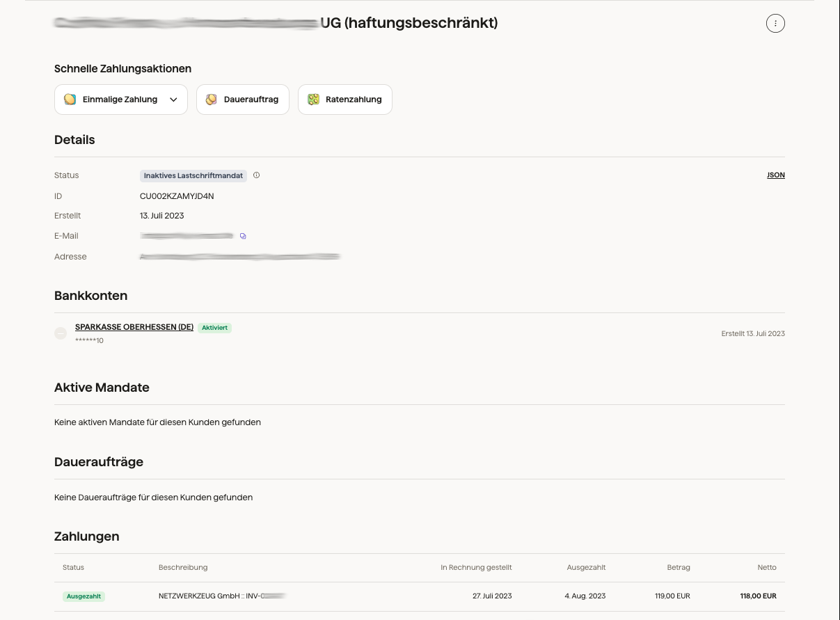Click the UG (haftungsbeschränkt) customer title
This screenshot has width=840, height=620.
point(409,23)
